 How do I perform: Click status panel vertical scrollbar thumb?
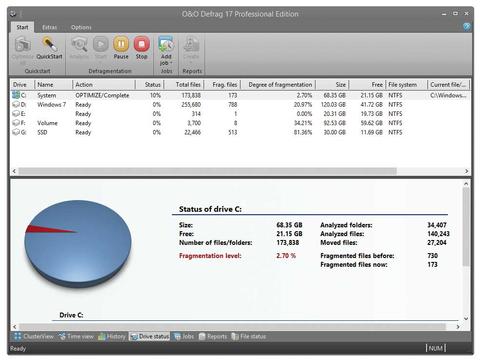466,227
